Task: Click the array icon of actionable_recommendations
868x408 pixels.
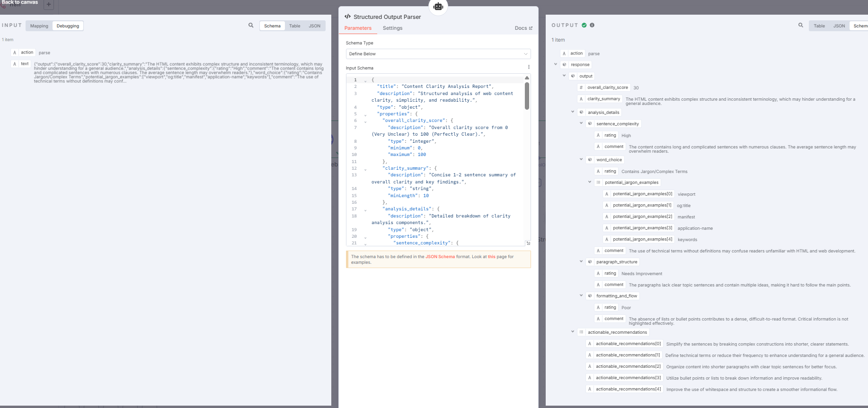Action: [x=581, y=332]
